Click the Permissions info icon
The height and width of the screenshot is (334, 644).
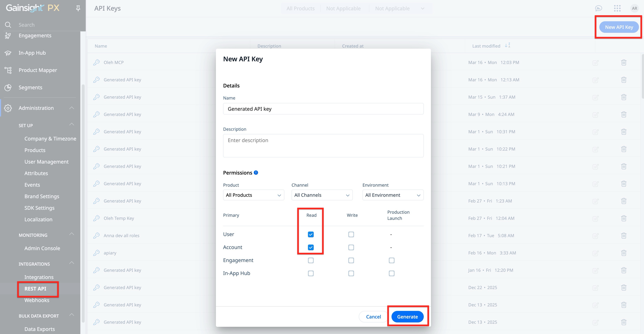pyautogui.click(x=256, y=173)
